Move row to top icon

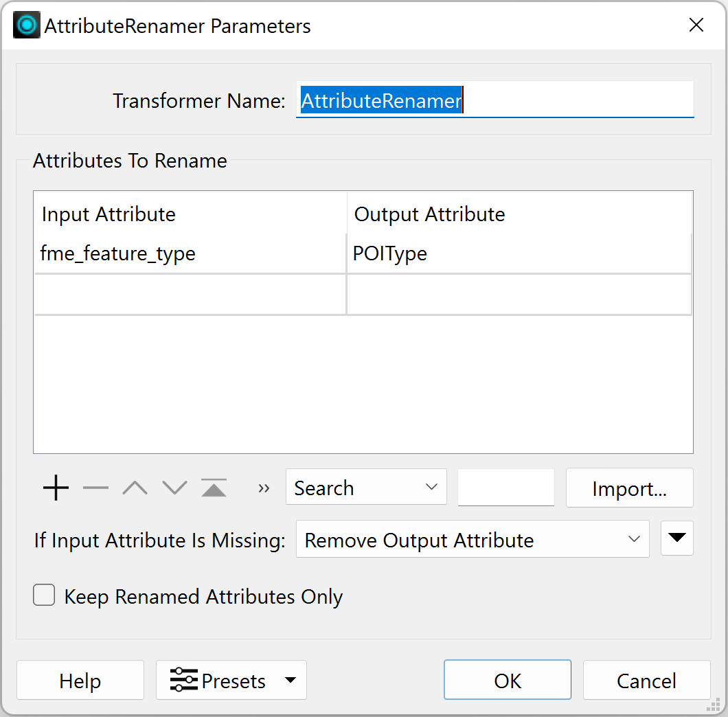point(214,488)
